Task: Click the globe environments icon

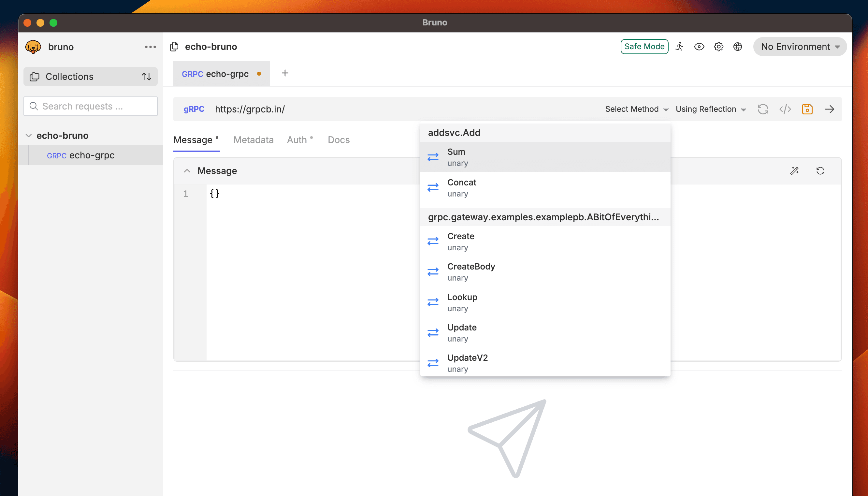Action: tap(738, 46)
